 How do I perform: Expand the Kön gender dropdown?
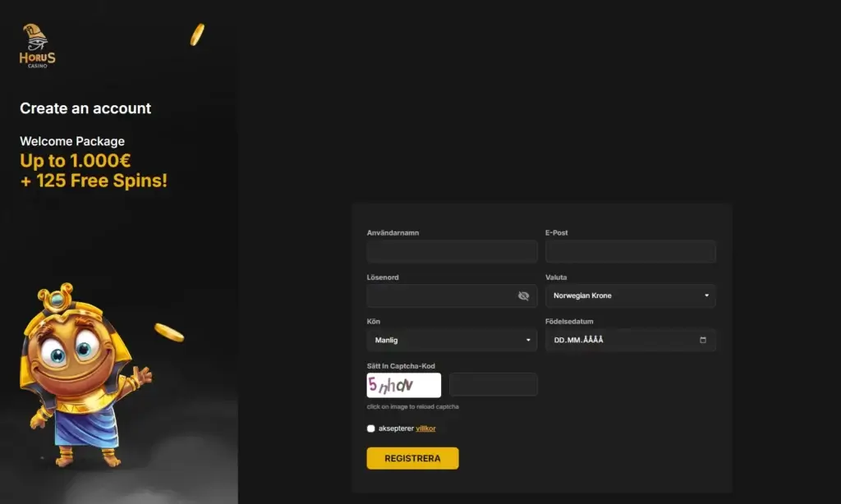click(x=452, y=340)
